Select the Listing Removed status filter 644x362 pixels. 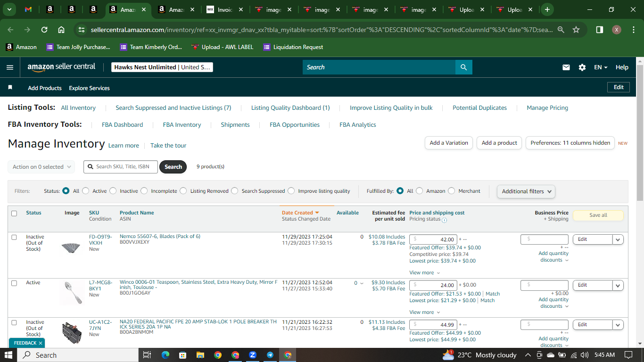184,191
